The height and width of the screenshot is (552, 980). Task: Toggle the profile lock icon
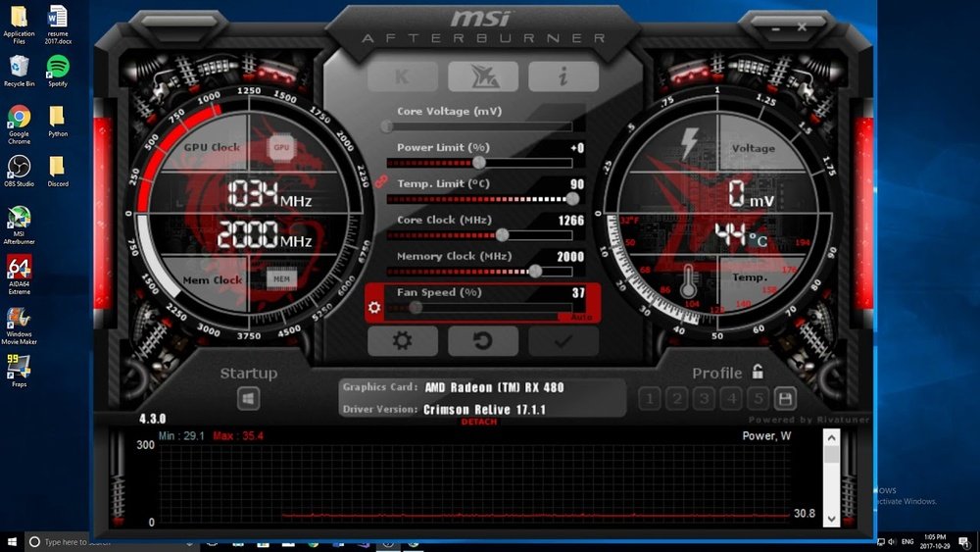(x=757, y=372)
